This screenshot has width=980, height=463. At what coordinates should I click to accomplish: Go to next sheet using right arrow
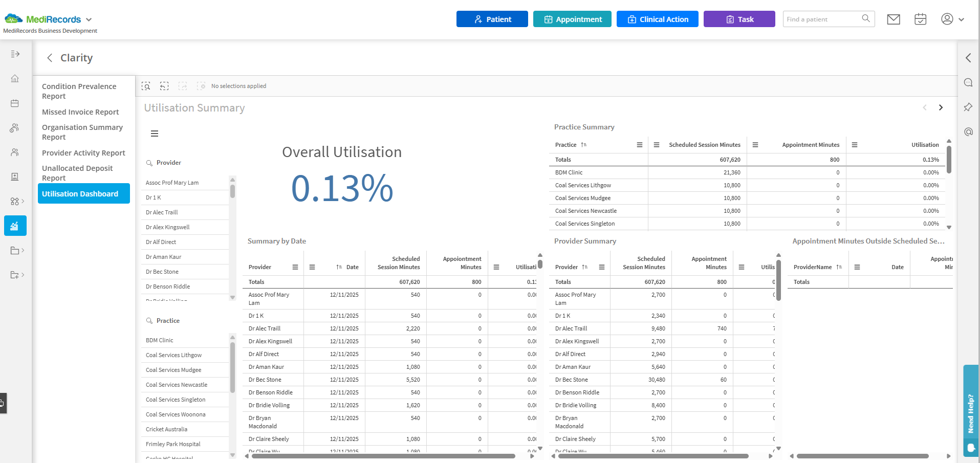941,107
